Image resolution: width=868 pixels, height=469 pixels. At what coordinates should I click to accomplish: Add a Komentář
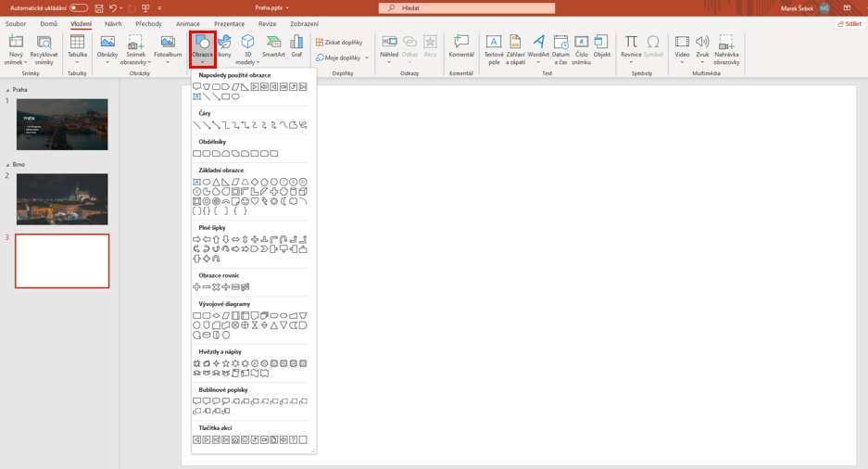(x=461, y=46)
